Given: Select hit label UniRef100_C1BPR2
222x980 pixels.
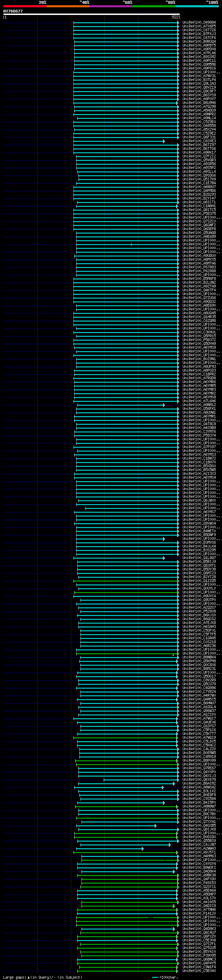Looking at the screenshot, I should [199, 374].
